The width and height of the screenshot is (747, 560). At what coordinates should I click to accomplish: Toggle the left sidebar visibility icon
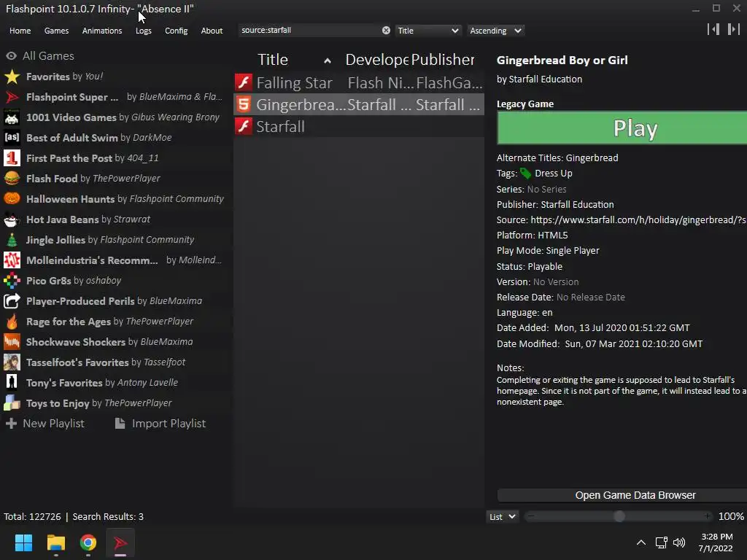click(x=713, y=29)
